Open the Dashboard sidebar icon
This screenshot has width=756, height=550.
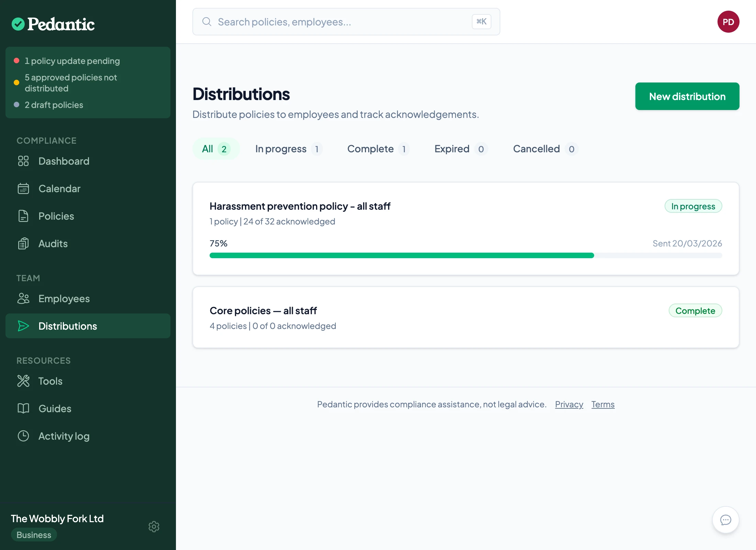coord(23,161)
